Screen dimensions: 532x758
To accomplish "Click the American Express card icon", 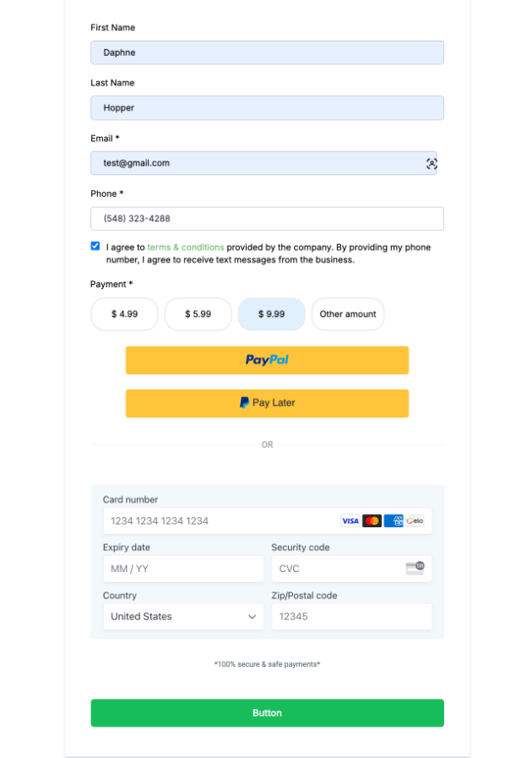I will (x=394, y=521).
